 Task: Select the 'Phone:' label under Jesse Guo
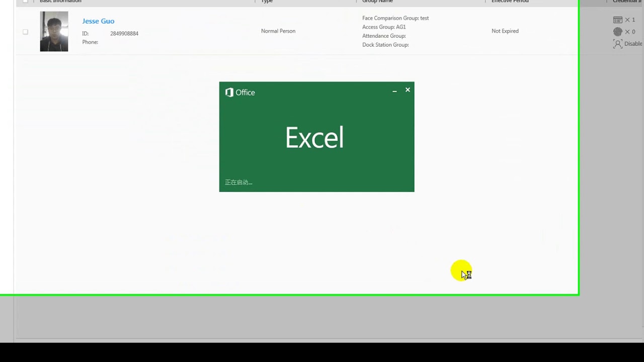coord(90,42)
